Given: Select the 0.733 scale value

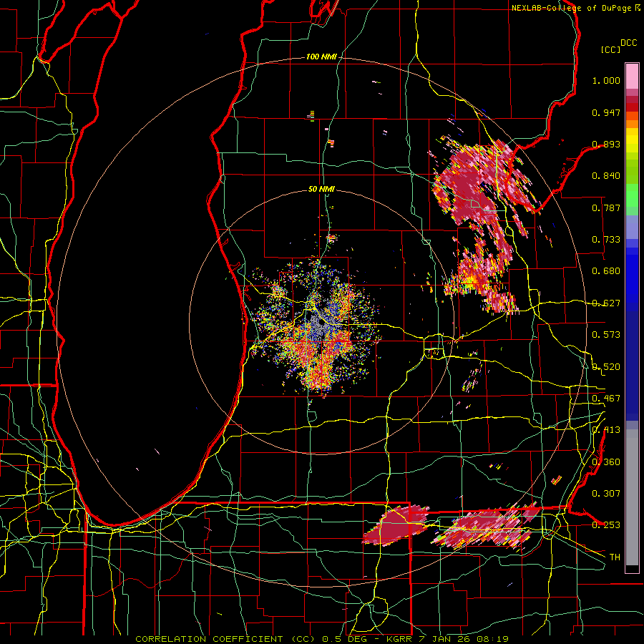Looking at the screenshot, I should [x=606, y=240].
